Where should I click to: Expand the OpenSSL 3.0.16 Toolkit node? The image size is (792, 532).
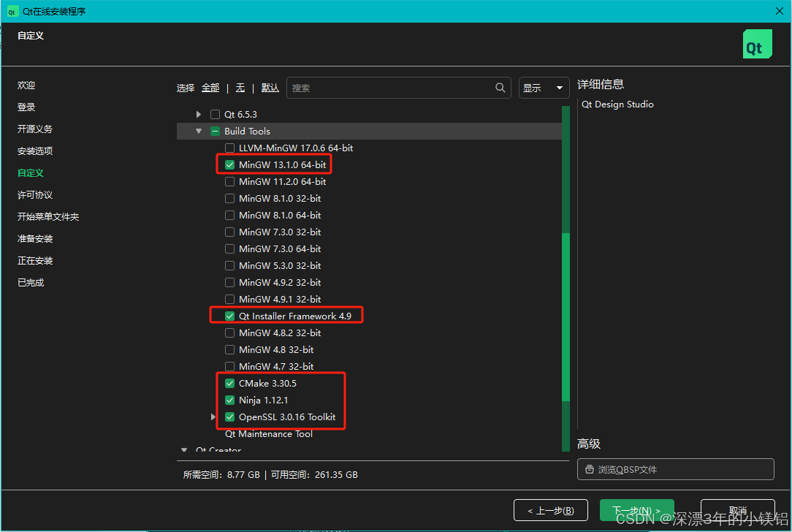213,417
